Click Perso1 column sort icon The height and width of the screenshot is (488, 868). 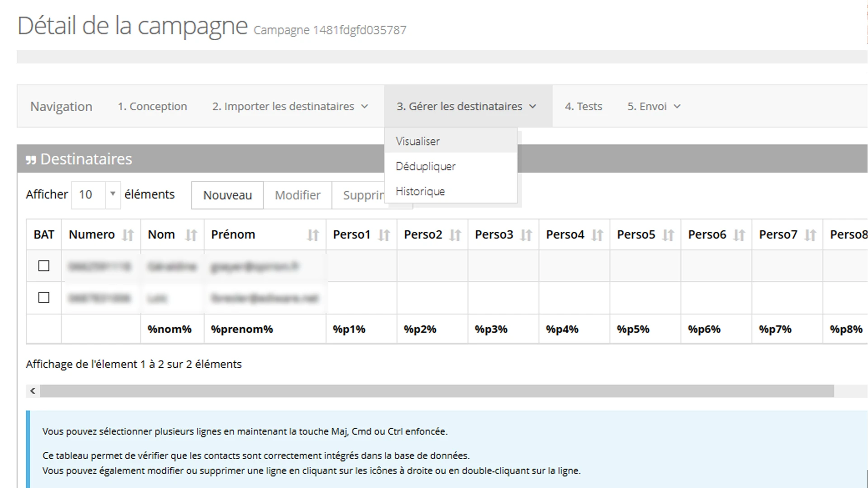point(384,235)
